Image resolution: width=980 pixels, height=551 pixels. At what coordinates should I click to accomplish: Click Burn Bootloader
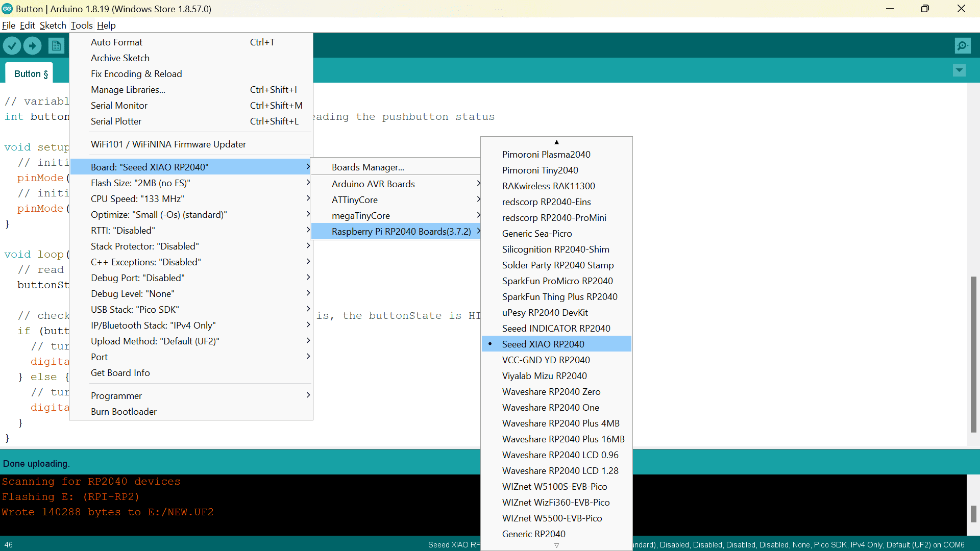[x=191, y=411]
